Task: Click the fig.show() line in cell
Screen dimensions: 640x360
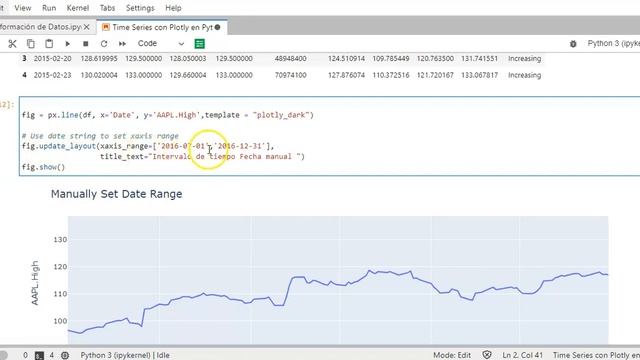Action: (x=43, y=167)
